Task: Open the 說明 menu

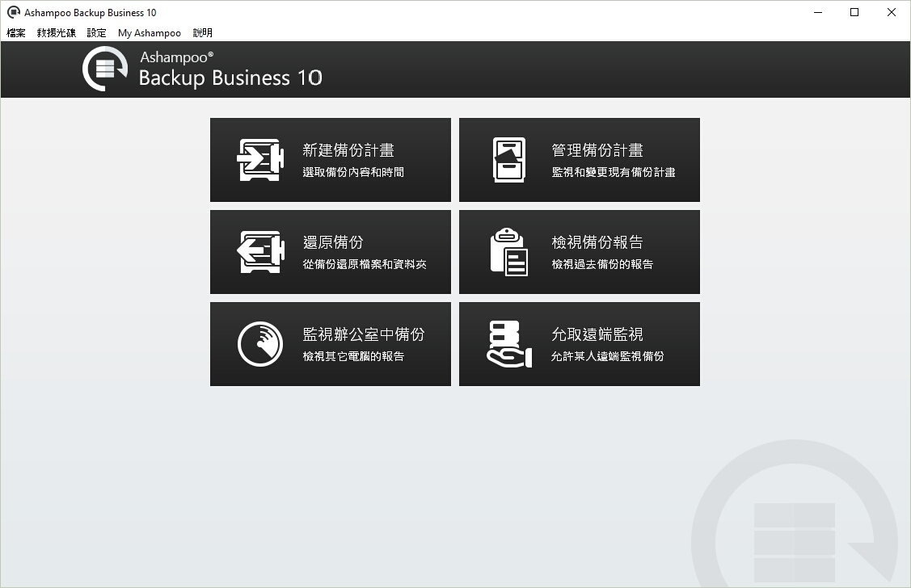Action: coord(203,33)
